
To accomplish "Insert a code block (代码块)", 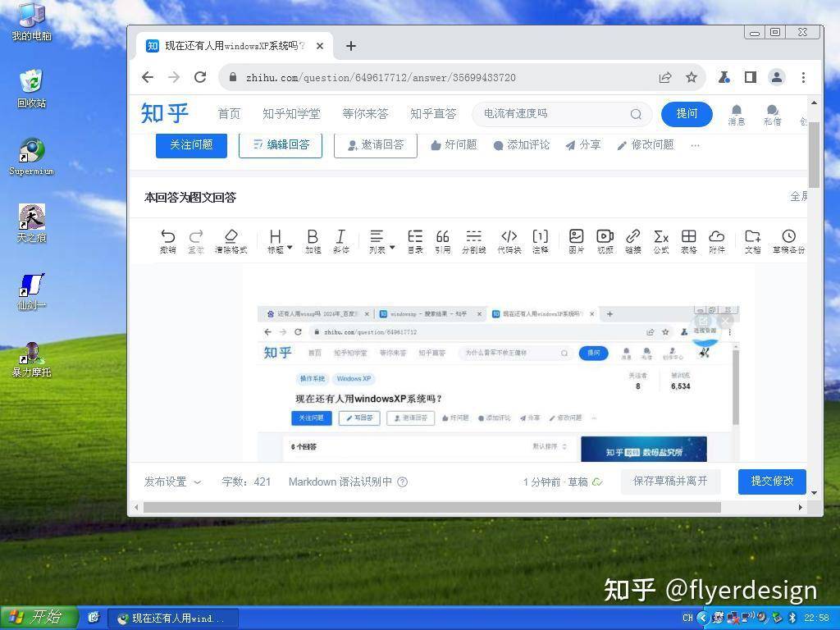I will (x=509, y=241).
